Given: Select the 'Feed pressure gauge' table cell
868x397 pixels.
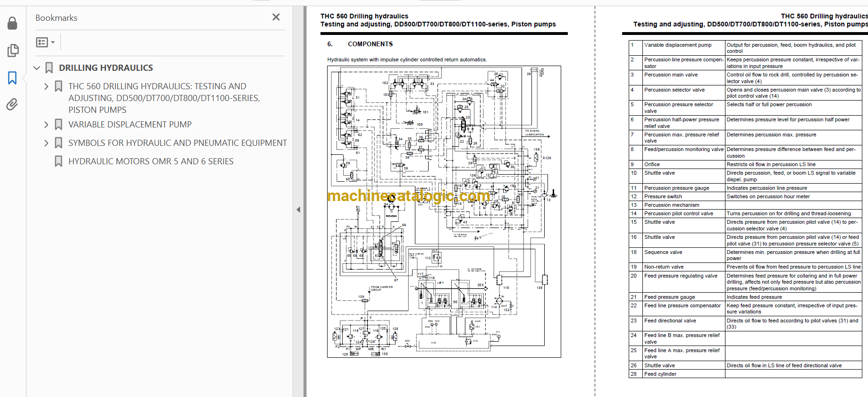Looking at the screenshot, I should point(683,297).
